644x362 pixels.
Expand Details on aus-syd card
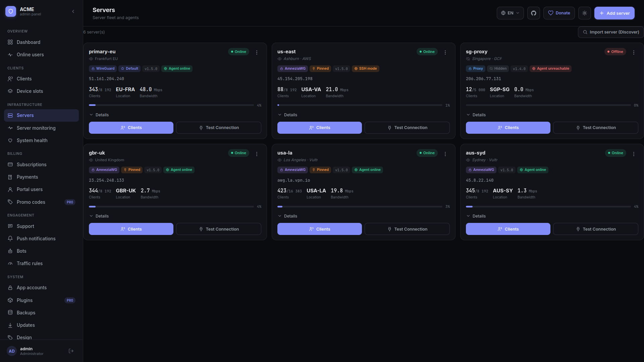pyautogui.click(x=476, y=216)
